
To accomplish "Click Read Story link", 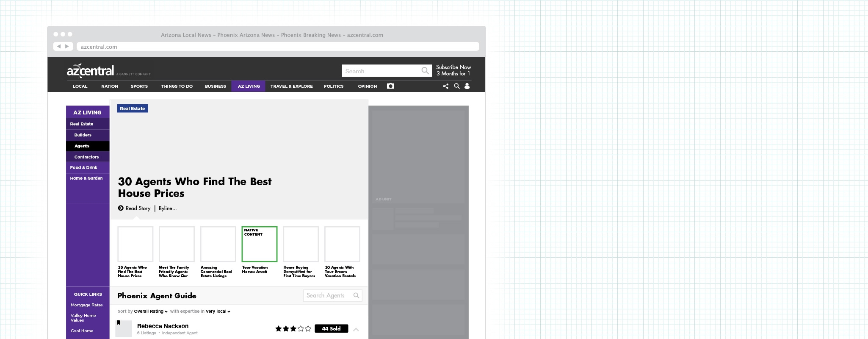I will [138, 208].
